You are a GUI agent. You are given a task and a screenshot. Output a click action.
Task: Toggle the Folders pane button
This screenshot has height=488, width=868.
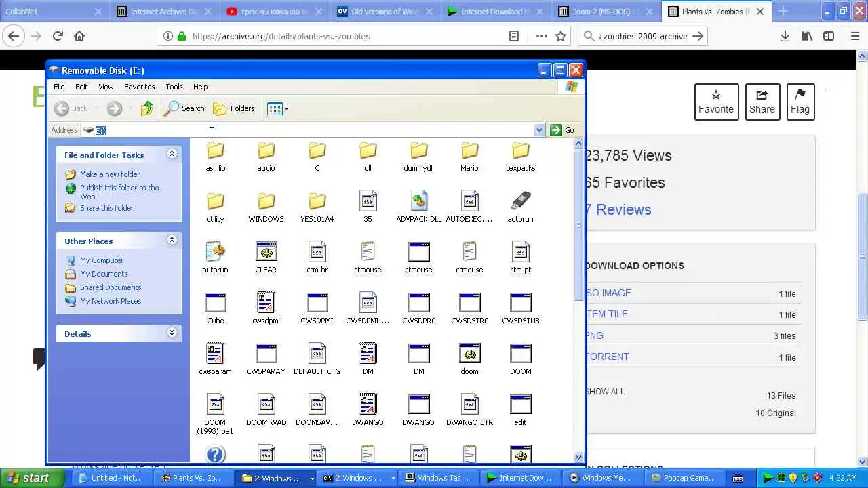point(234,108)
